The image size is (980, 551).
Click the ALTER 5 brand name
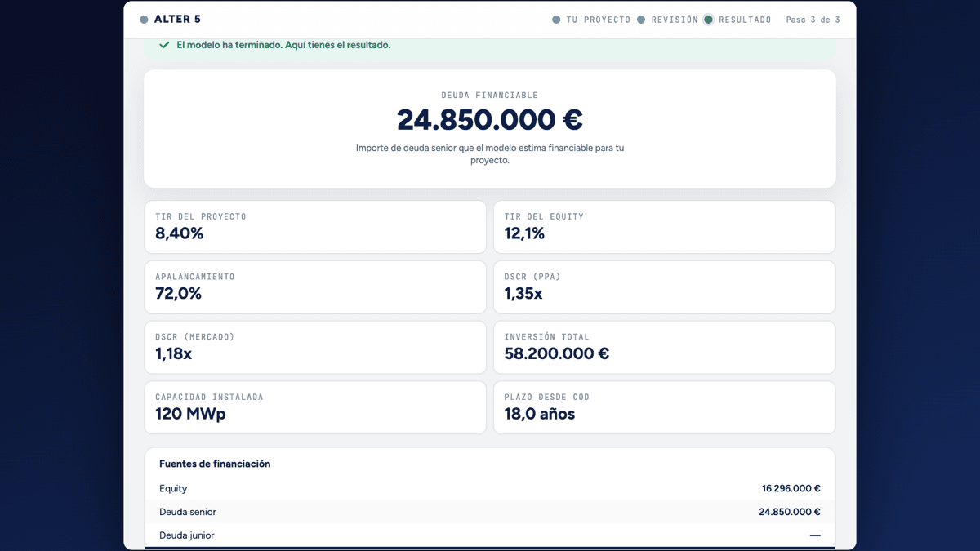tap(177, 20)
